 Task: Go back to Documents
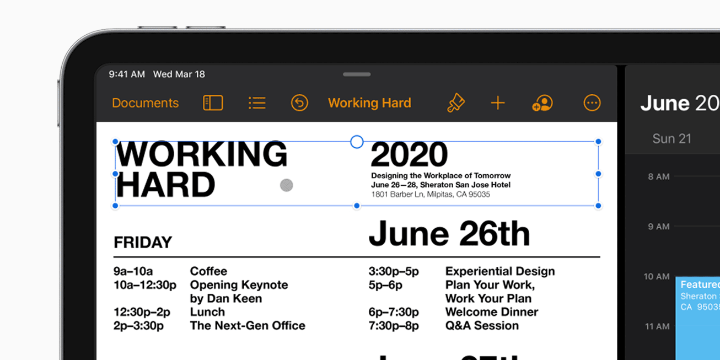[x=145, y=103]
